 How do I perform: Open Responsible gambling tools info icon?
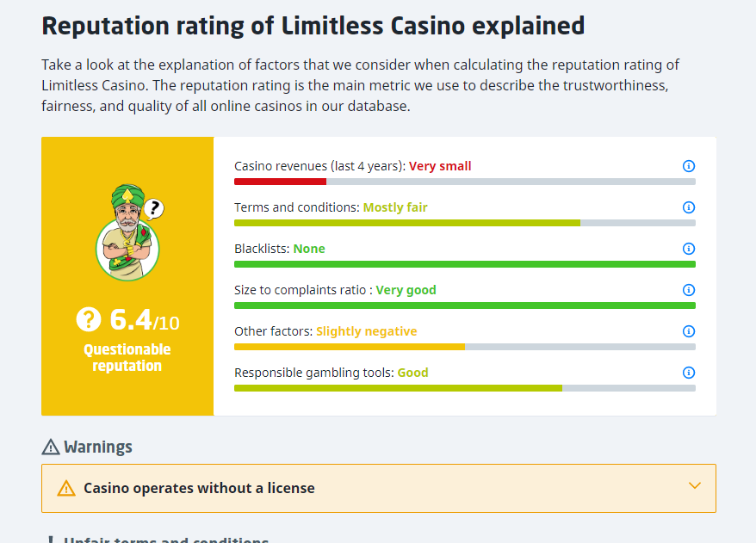[688, 373]
